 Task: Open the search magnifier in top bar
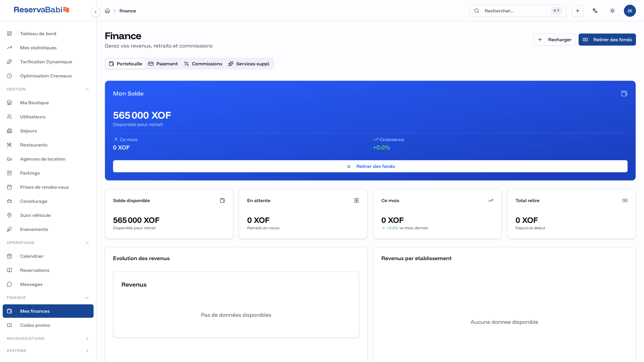[477, 11]
